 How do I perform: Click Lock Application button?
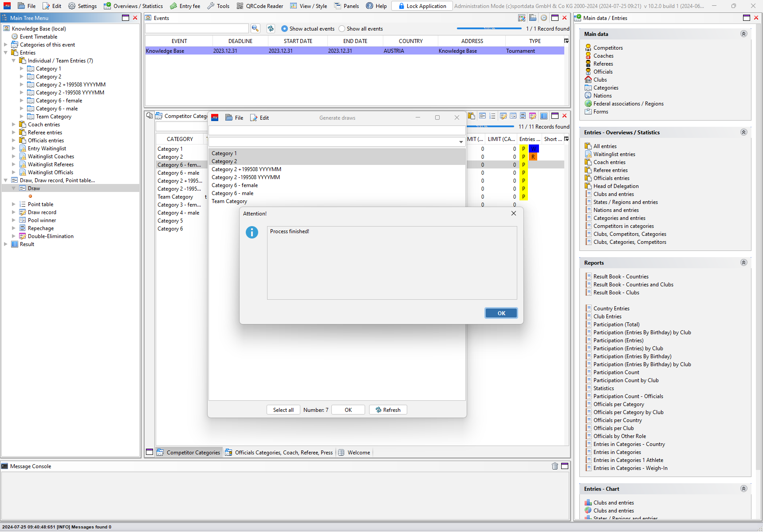(x=422, y=6)
